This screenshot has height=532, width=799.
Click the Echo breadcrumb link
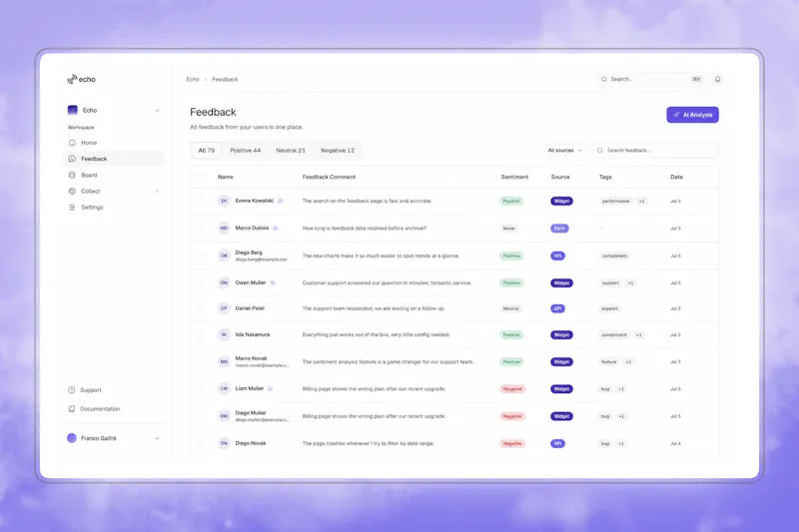pos(193,79)
